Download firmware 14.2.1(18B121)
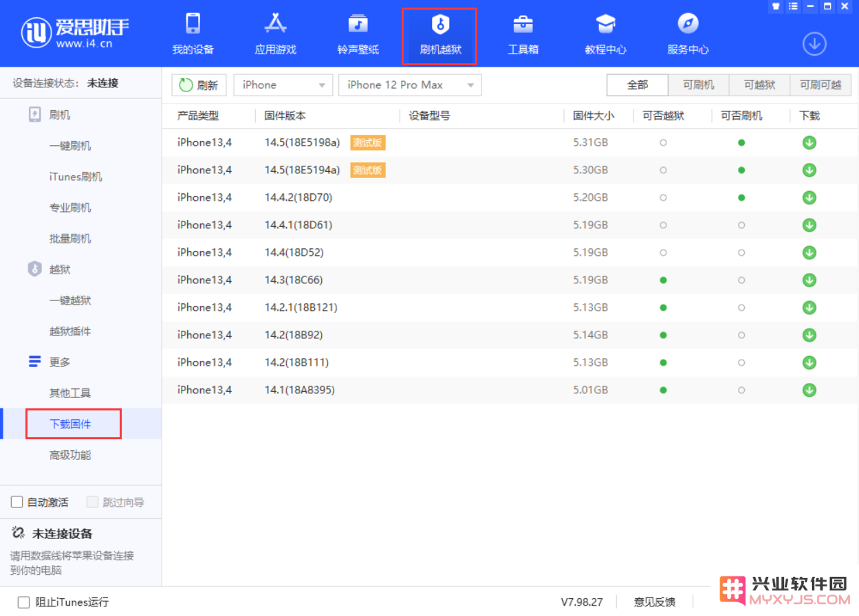859x616 pixels. (809, 308)
